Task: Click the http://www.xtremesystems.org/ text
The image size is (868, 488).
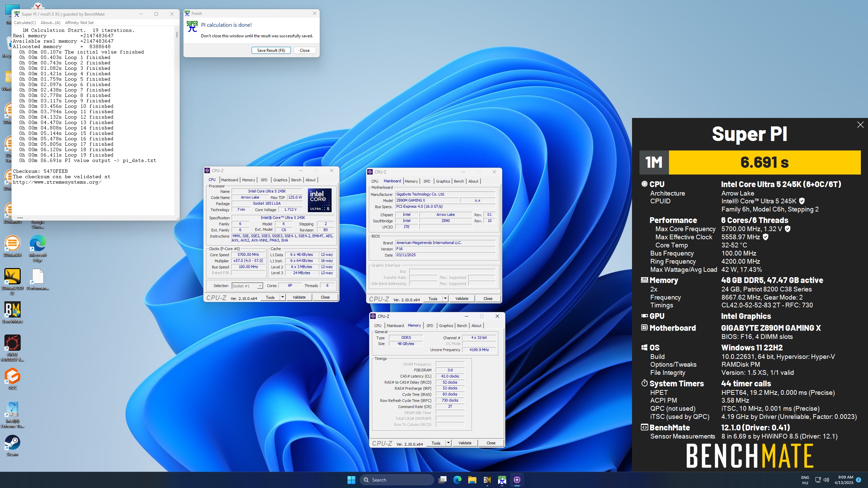Action: coord(57,182)
